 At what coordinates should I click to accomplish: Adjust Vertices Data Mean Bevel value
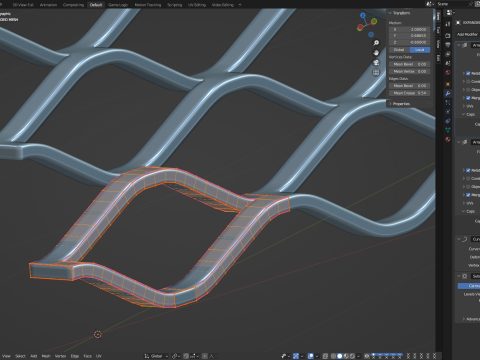410,64
